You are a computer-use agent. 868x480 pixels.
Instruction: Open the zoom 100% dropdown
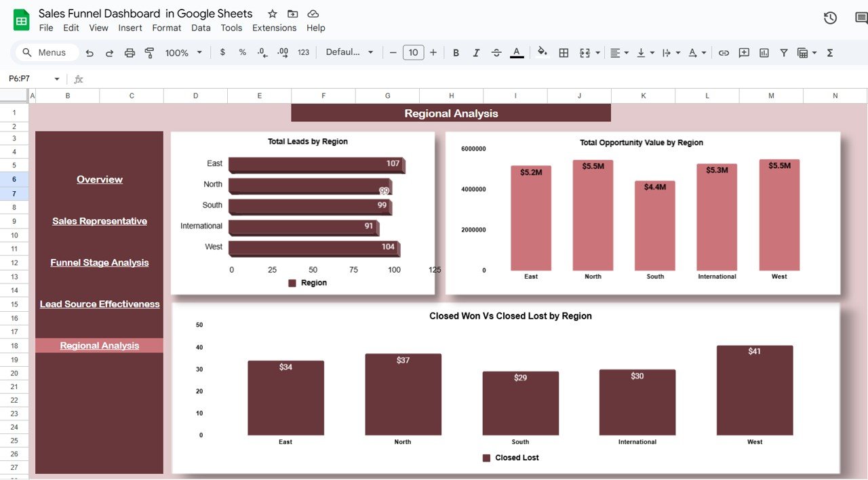coord(184,53)
